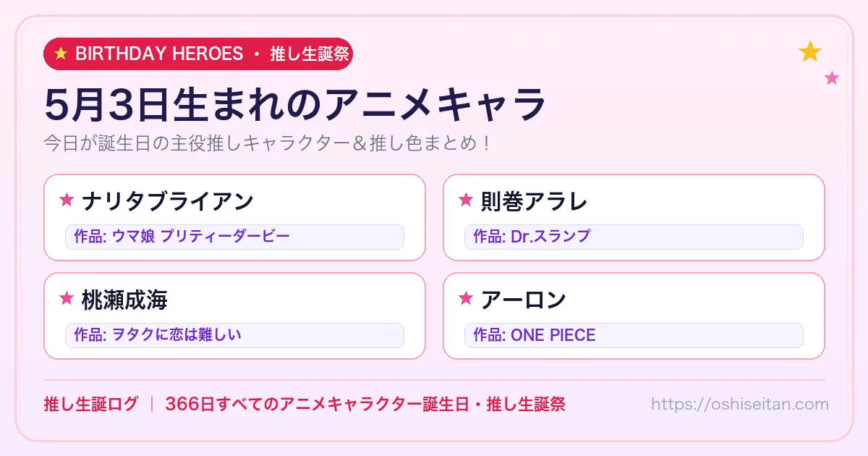Click the アーロン character name
Image resolution: width=868 pixels, height=456 pixels.
point(524,299)
